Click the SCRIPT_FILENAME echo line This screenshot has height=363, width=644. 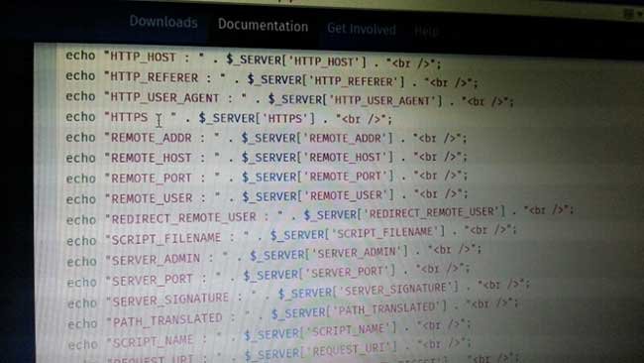click(x=291, y=236)
